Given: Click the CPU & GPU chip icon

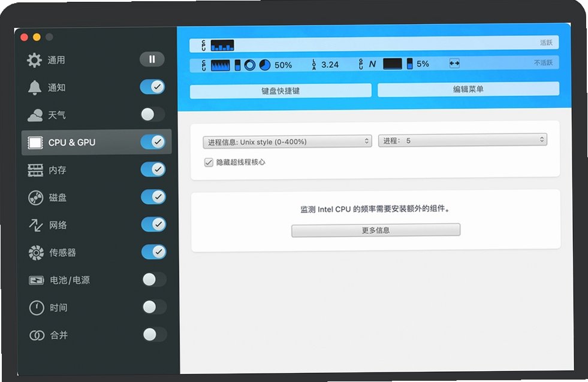Looking at the screenshot, I should pos(35,143).
